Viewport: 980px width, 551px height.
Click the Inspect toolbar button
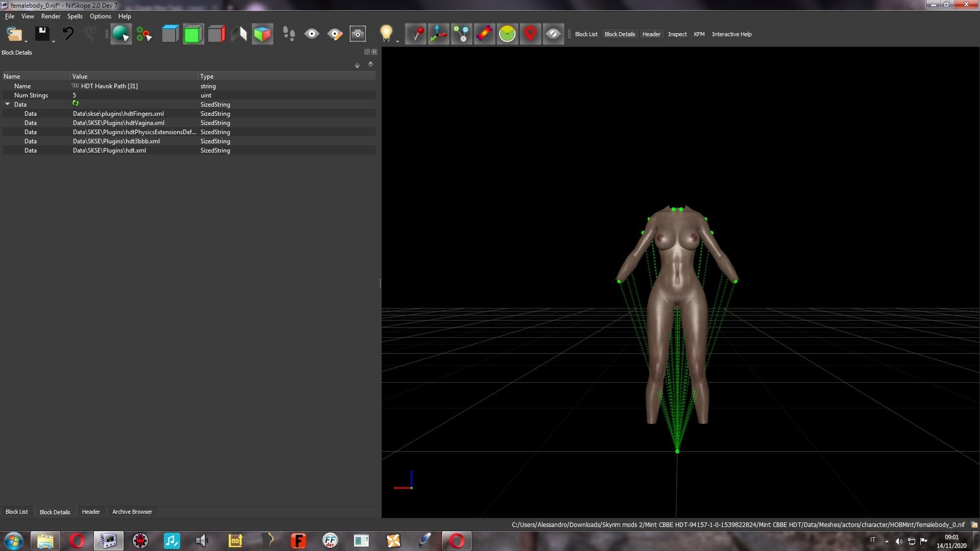pos(677,34)
